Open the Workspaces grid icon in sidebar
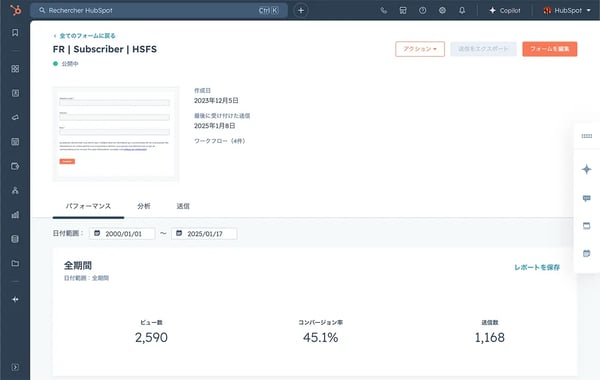The width and height of the screenshot is (600, 380). (15, 68)
